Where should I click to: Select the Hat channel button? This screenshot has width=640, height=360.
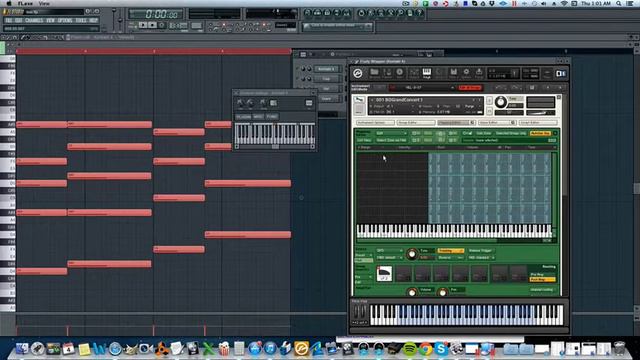tap(327, 89)
